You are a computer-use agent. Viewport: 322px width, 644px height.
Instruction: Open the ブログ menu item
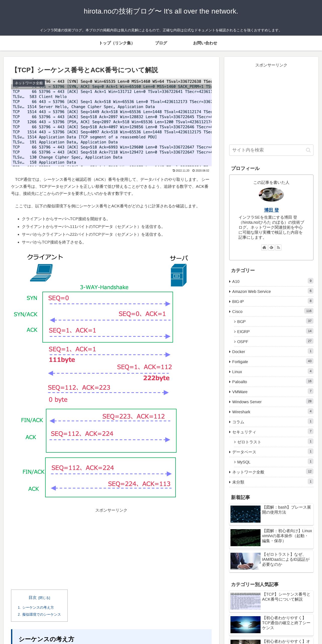pyautogui.click(x=161, y=43)
